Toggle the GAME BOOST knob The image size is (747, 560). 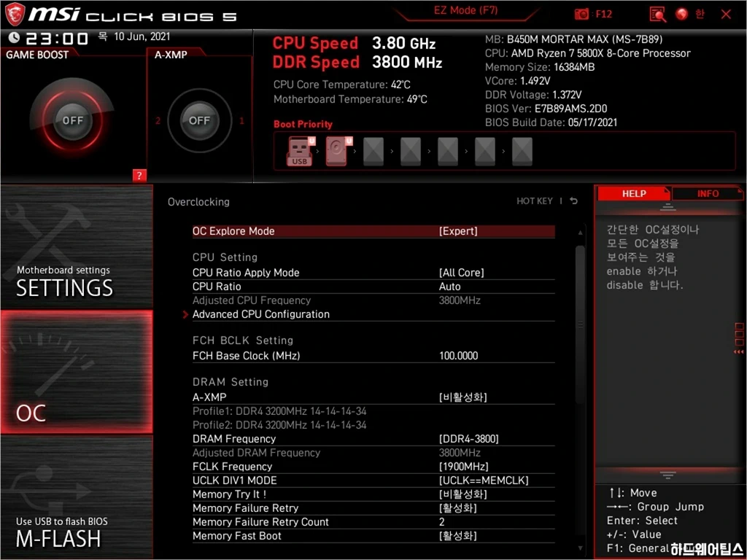72,120
